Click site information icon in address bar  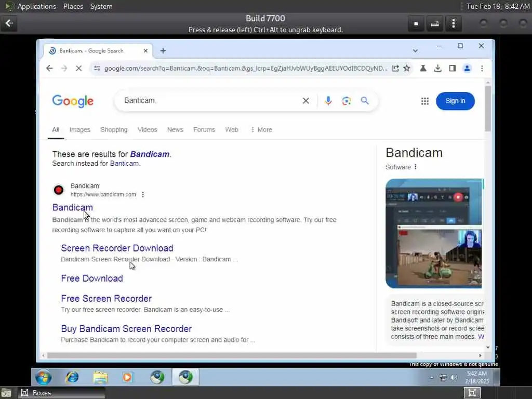click(97, 68)
